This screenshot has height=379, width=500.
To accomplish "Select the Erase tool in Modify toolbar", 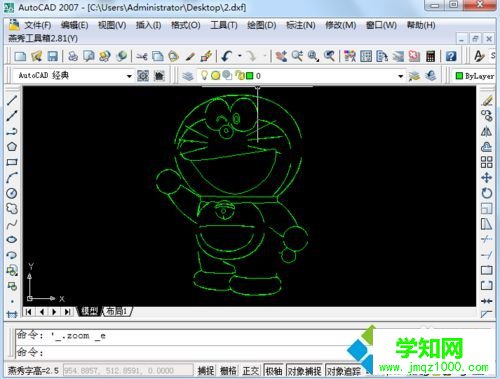I will coord(487,100).
